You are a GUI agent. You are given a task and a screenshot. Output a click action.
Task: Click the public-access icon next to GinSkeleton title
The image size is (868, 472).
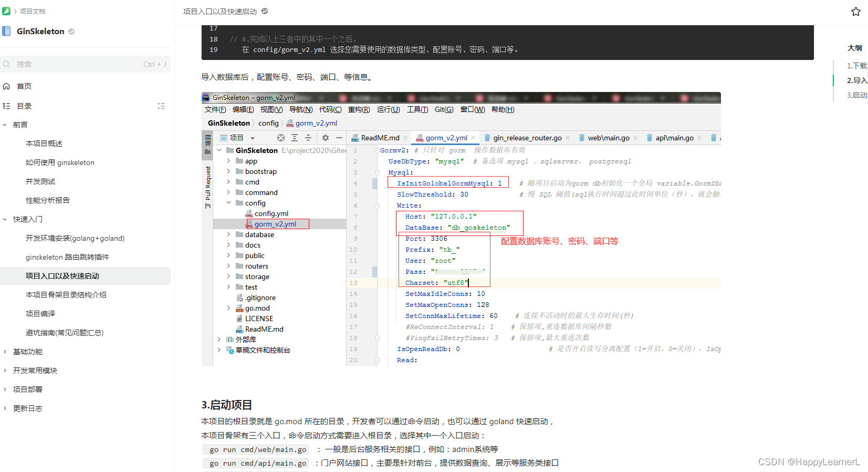pos(71,32)
